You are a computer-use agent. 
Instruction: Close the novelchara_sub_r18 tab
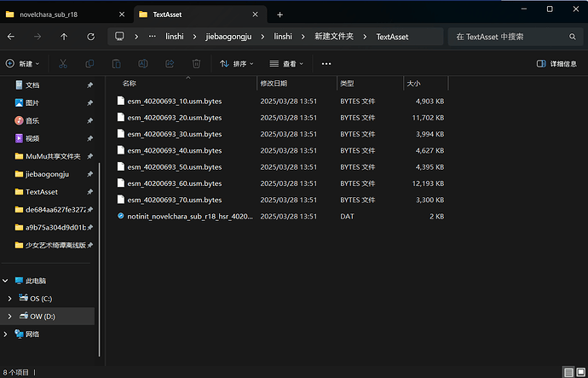[x=122, y=15]
